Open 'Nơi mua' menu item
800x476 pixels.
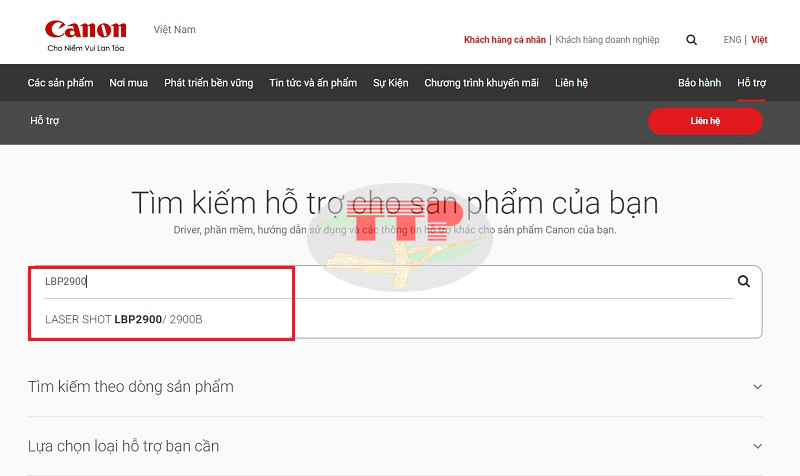coord(129,83)
